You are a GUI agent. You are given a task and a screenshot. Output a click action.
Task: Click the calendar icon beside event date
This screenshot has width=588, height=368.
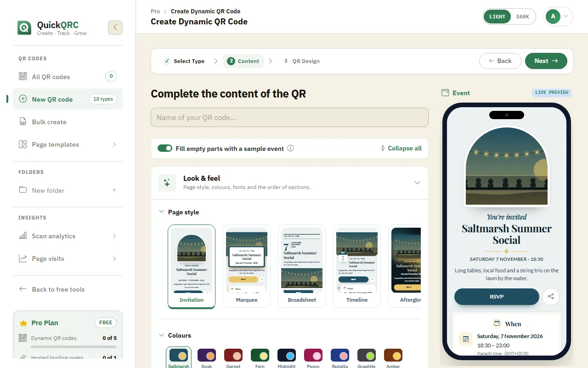point(466,339)
